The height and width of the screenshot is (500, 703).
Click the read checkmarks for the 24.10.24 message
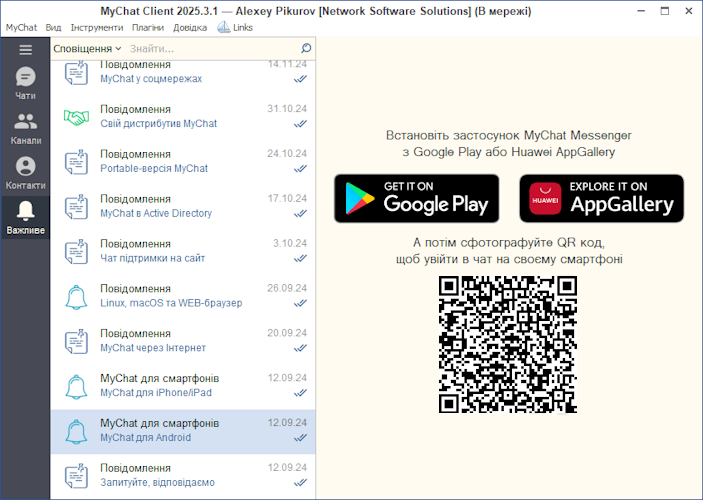point(300,169)
